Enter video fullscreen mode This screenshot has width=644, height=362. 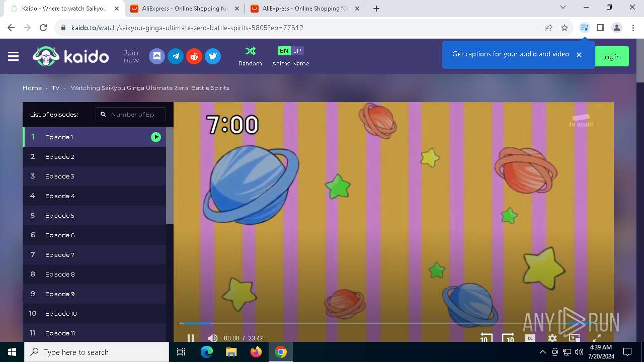click(x=597, y=338)
